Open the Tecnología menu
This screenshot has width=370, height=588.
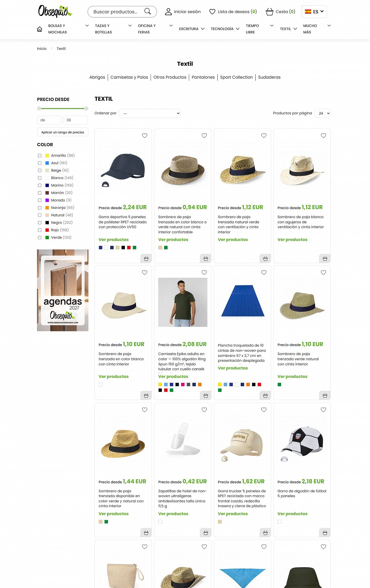[222, 29]
